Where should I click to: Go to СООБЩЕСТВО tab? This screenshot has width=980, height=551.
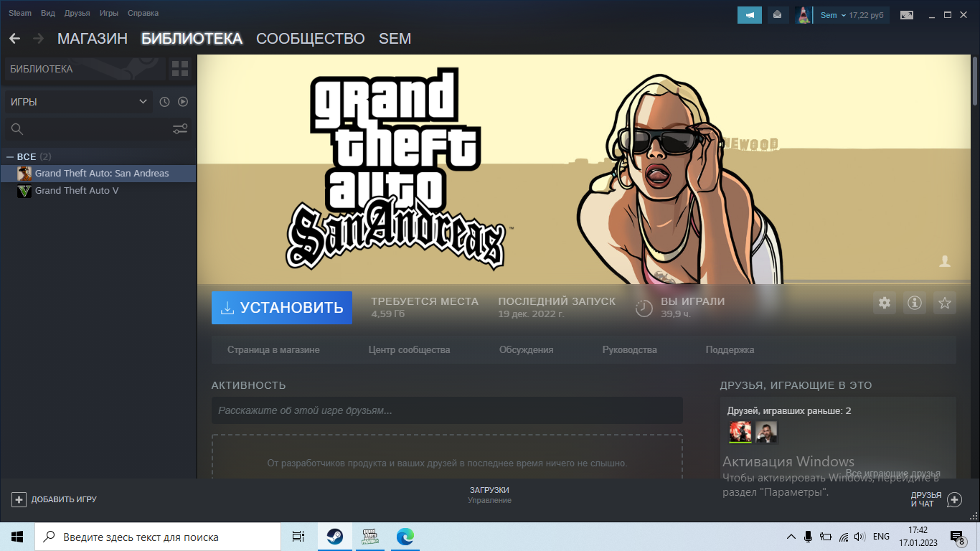pos(311,39)
